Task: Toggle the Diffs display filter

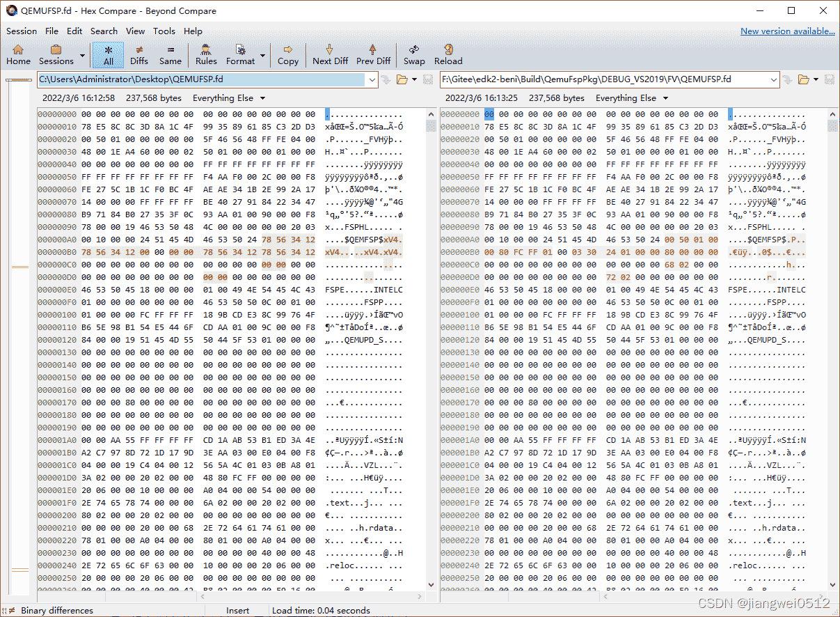Action: [139, 54]
